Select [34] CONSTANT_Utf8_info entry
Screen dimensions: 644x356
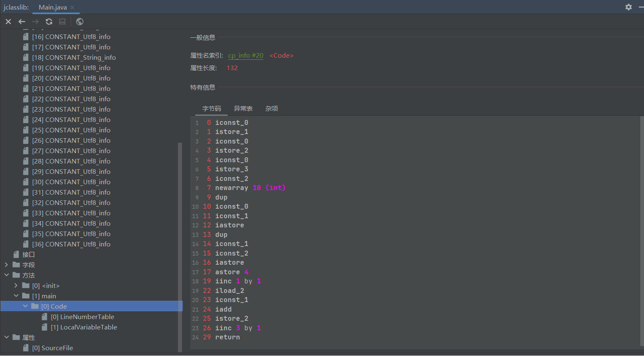click(x=71, y=223)
